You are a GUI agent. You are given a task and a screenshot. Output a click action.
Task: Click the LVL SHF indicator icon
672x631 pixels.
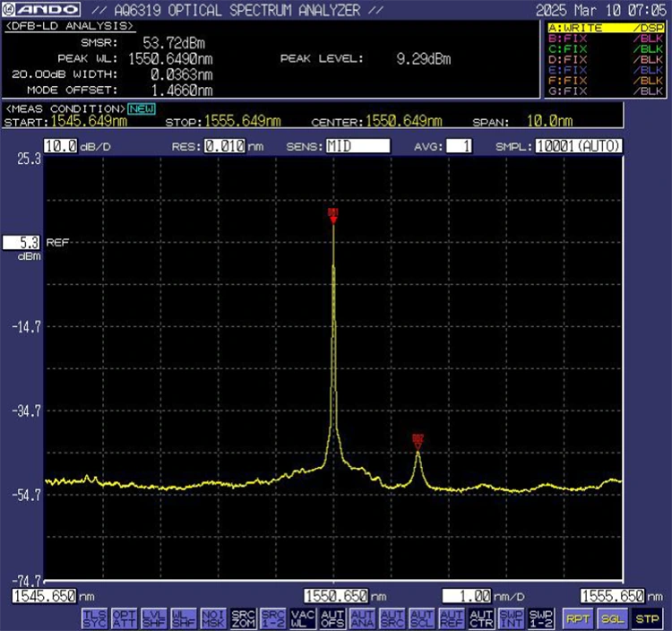pos(153,618)
